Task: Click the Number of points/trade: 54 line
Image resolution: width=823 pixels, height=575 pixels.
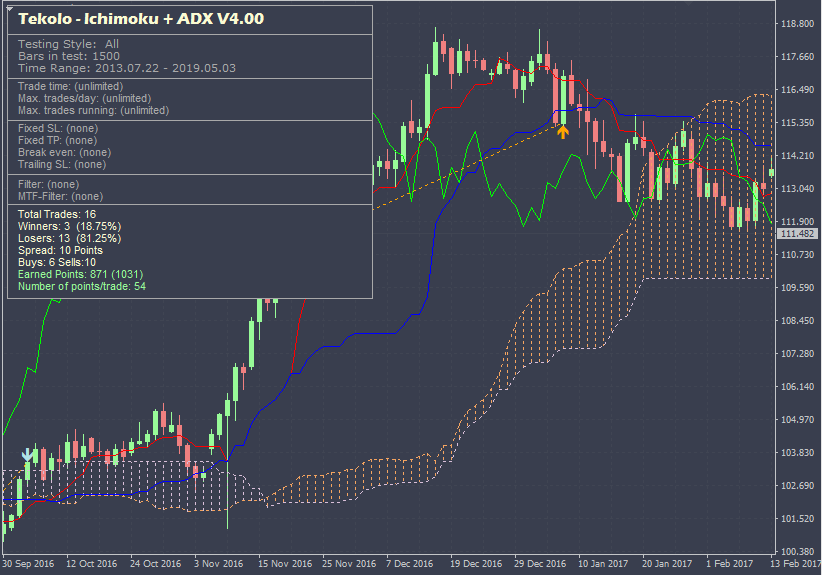Action: 82,286
